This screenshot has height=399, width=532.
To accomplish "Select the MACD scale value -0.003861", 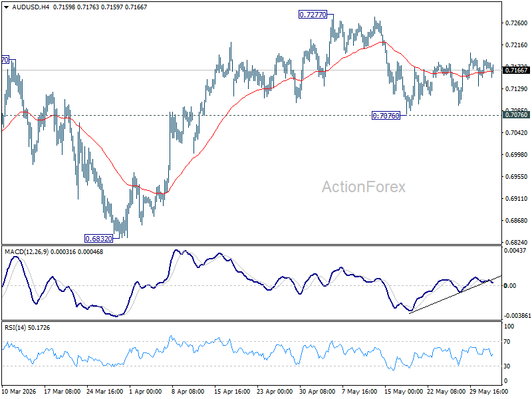I will point(517,316).
